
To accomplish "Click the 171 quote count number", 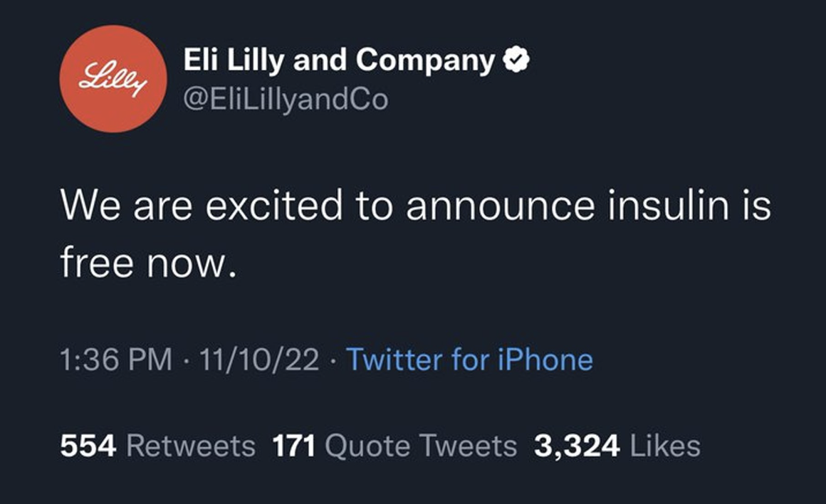I will pyautogui.click(x=293, y=446).
